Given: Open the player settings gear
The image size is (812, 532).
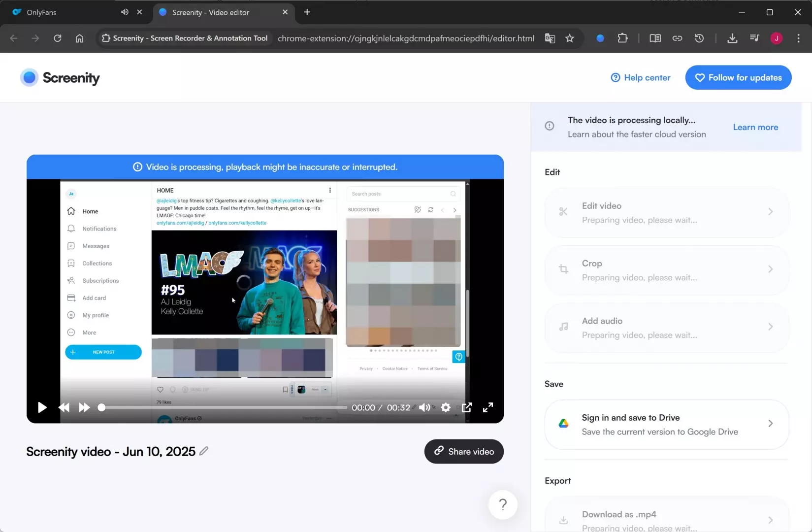Looking at the screenshot, I should coord(446,407).
